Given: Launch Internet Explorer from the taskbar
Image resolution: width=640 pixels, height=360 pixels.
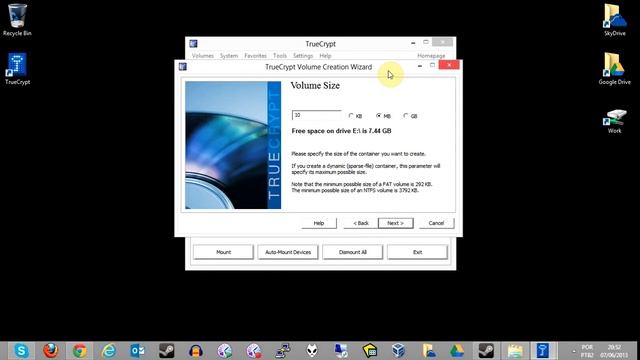Looking at the screenshot, I should (x=109, y=351).
